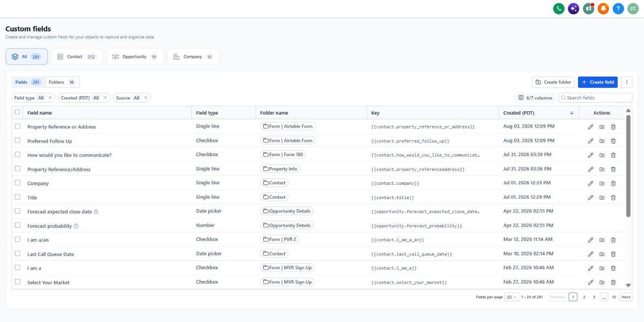Screen dimensions: 644x322
Task: Open the Opportunity Details folder tag for Forecast probability
Action: pos(287,225)
